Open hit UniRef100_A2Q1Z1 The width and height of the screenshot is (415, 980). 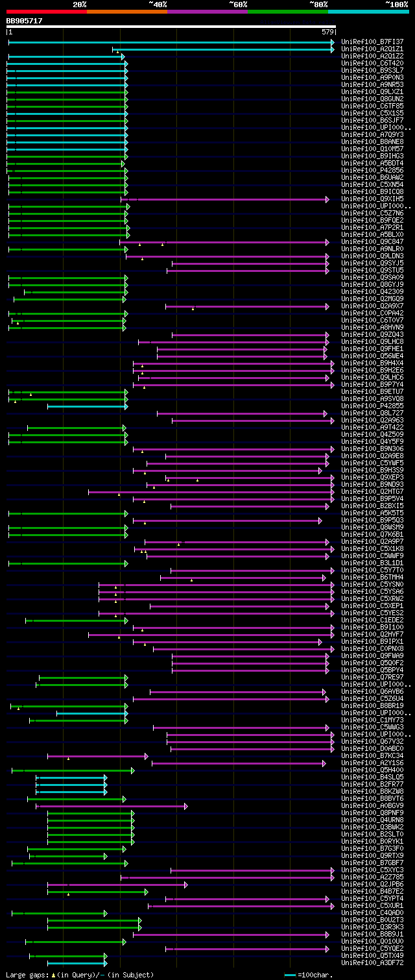[372, 49]
